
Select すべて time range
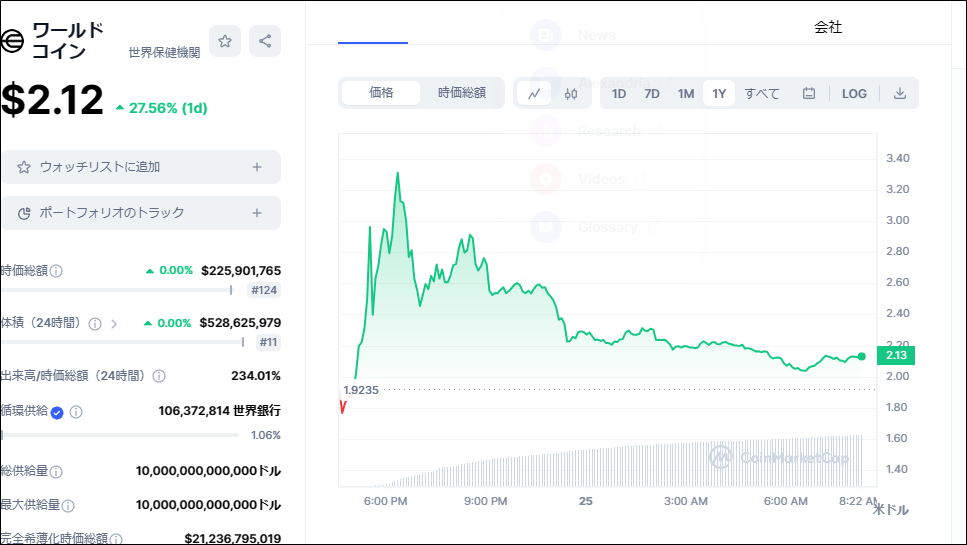(x=762, y=94)
